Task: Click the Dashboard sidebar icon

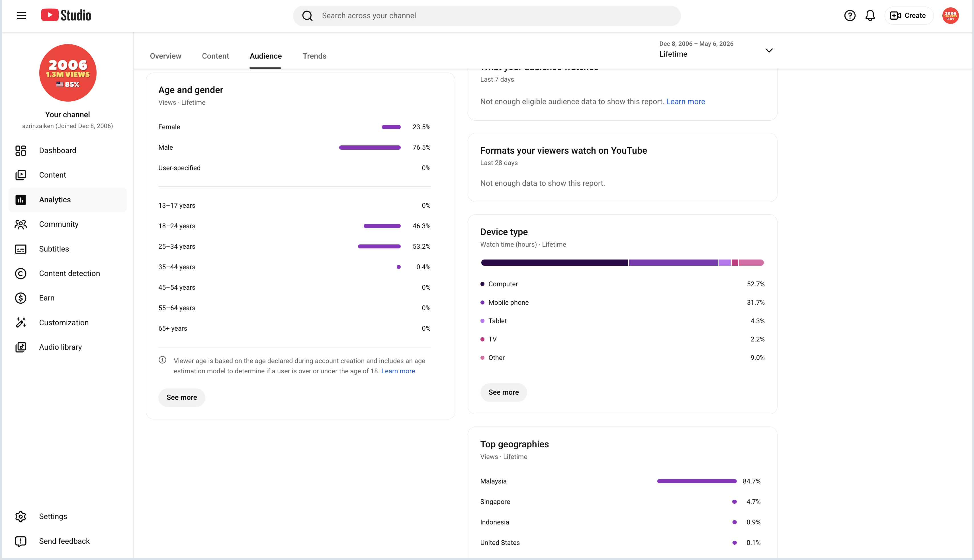Action: (21, 150)
